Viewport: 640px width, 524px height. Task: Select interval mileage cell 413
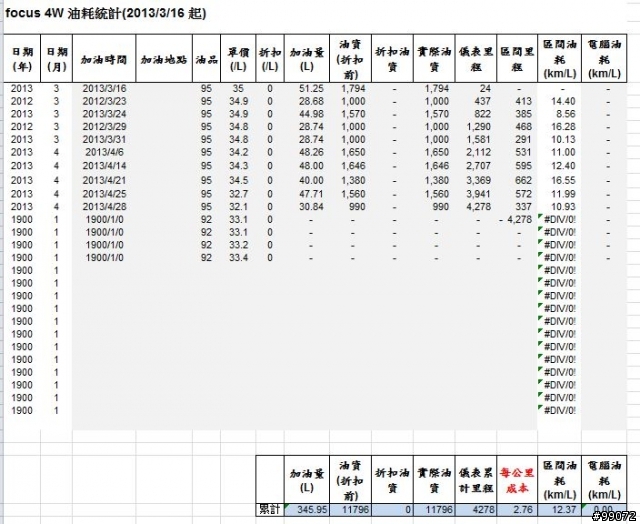tap(523, 101)
